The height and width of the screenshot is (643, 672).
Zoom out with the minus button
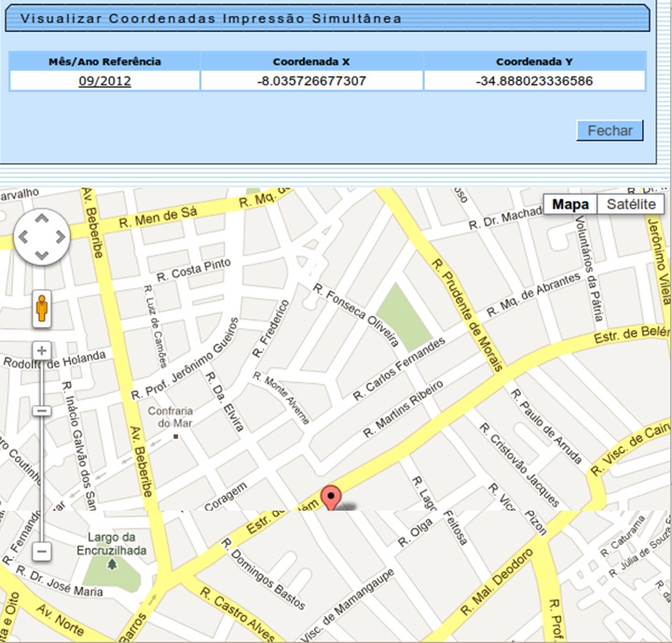(42, 552)
